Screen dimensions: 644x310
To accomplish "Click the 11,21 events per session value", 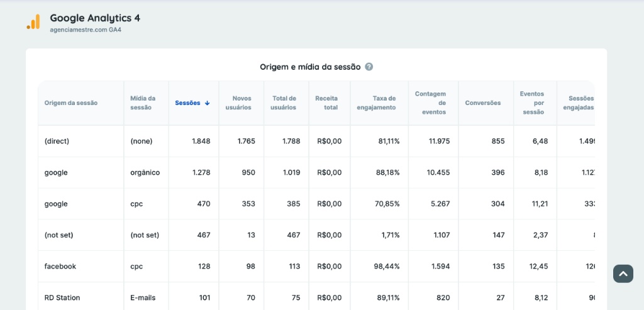I will pyautogui.click(x=540, y=204).
